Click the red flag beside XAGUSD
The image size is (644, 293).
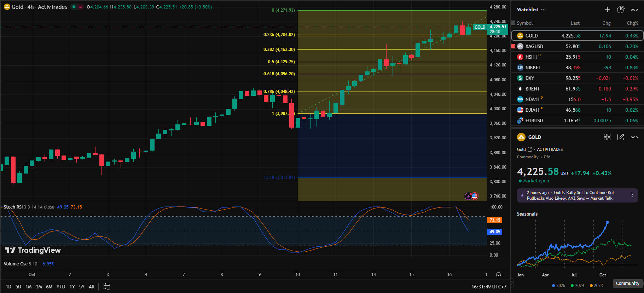514,46
